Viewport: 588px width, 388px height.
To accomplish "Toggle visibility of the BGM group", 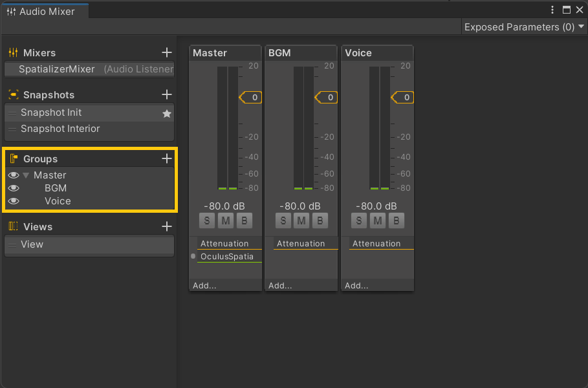I will pyautogui.click(x=14, y=188).
